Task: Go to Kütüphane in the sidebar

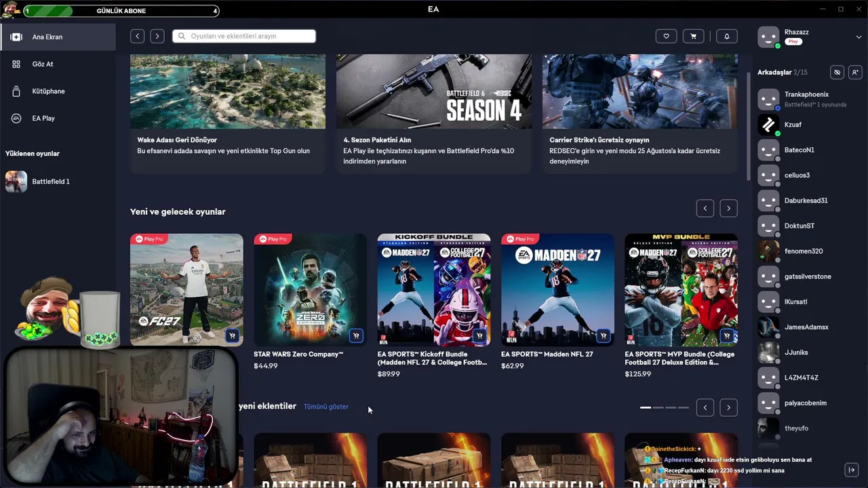Action: point(58,91)
